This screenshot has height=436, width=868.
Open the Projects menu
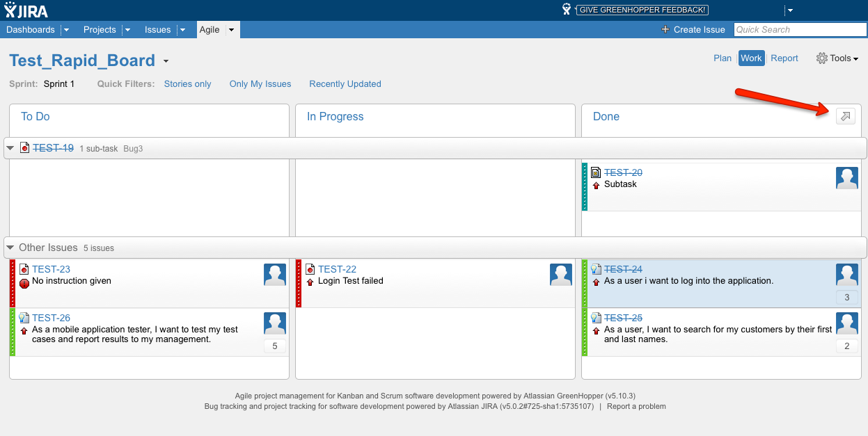100,30
